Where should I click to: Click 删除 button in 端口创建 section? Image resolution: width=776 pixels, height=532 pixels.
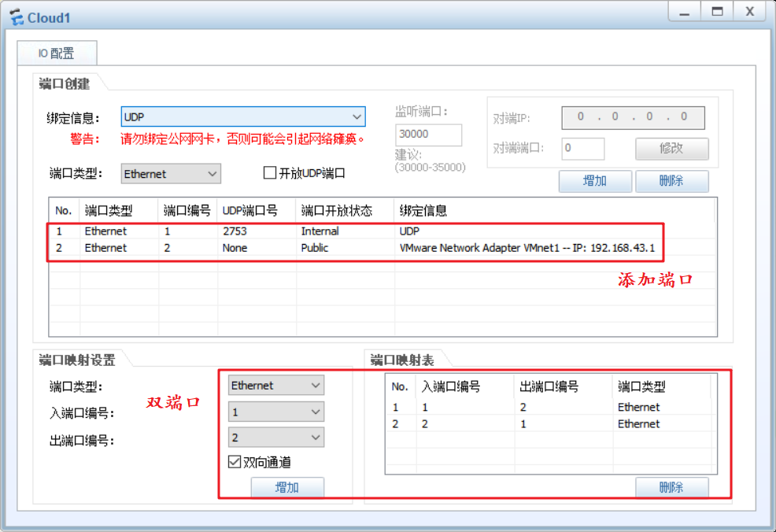pyautogui.click(x=671, y=181)
